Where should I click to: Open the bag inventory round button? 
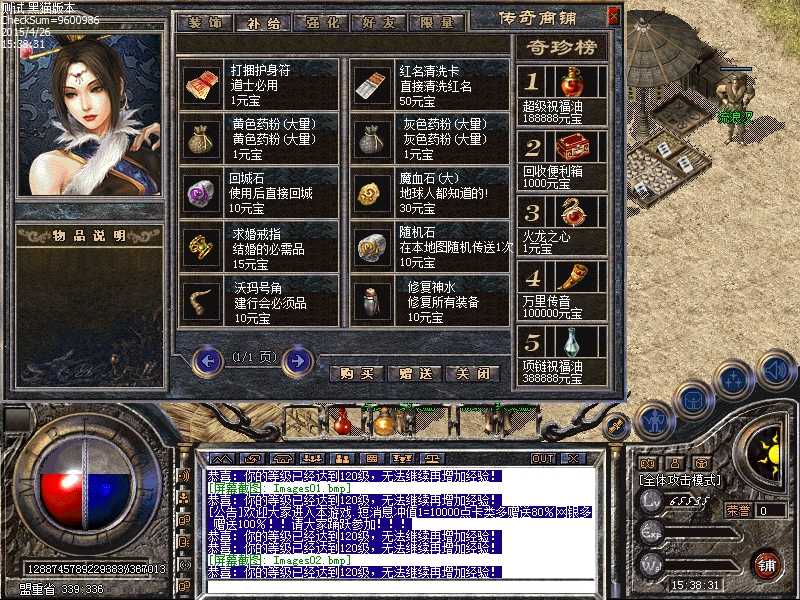tap(693, 400)
